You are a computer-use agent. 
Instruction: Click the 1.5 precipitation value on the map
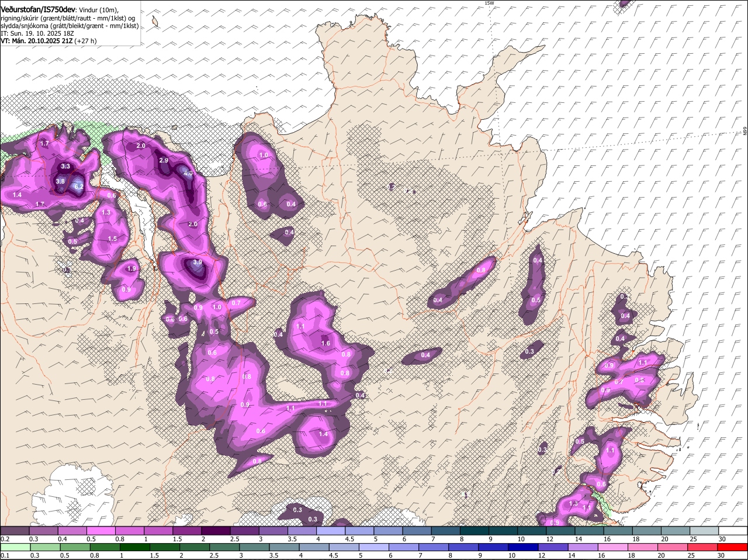[112, 238]
